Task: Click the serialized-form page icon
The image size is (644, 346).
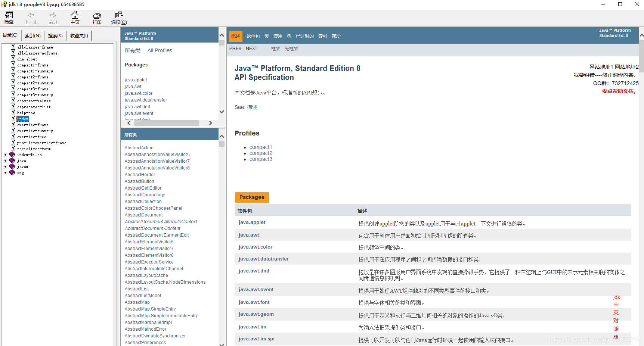Action: point(13,149)
